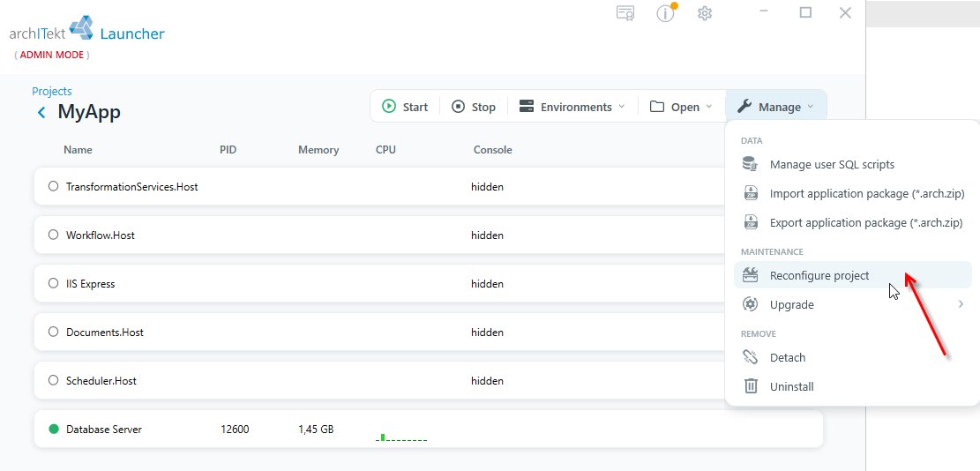Expand the Upgrade submenu chevron
This screenshot has width=980, height=471.
click(961, 305)
